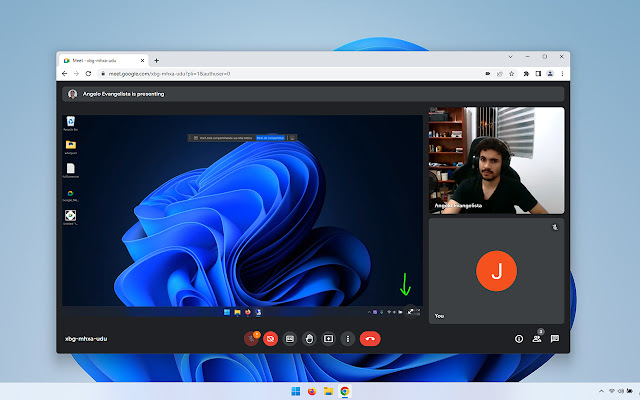This screenshot has width=640, height=400.
Task: Click the volume icon in system tray
Action: click(x=621, y=391)
